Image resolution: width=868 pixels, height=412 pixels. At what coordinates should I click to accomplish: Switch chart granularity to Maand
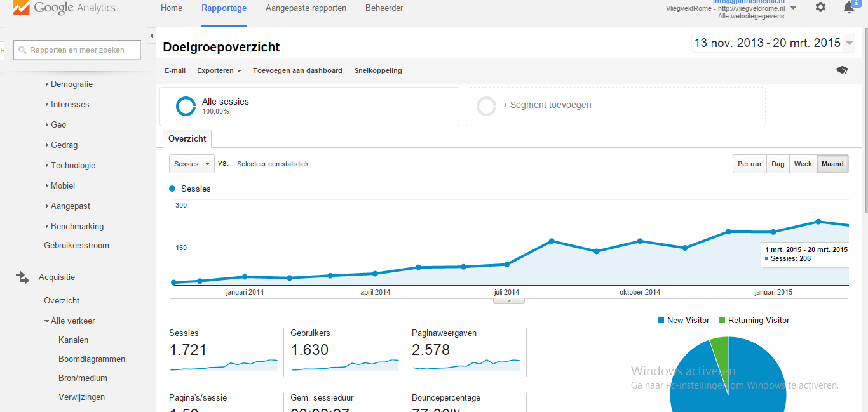832,164
